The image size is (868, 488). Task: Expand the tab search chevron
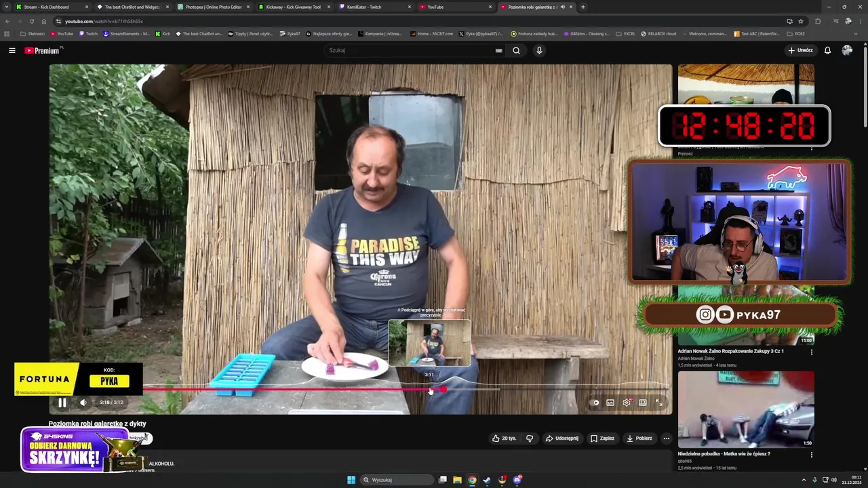[x=5, y=7]
